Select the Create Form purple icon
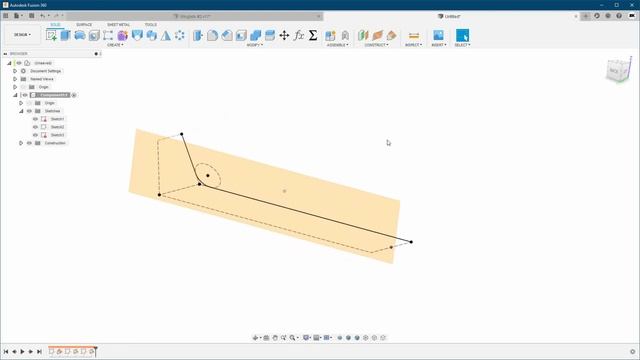The image size is (640, 360). [x=122, y=35]
